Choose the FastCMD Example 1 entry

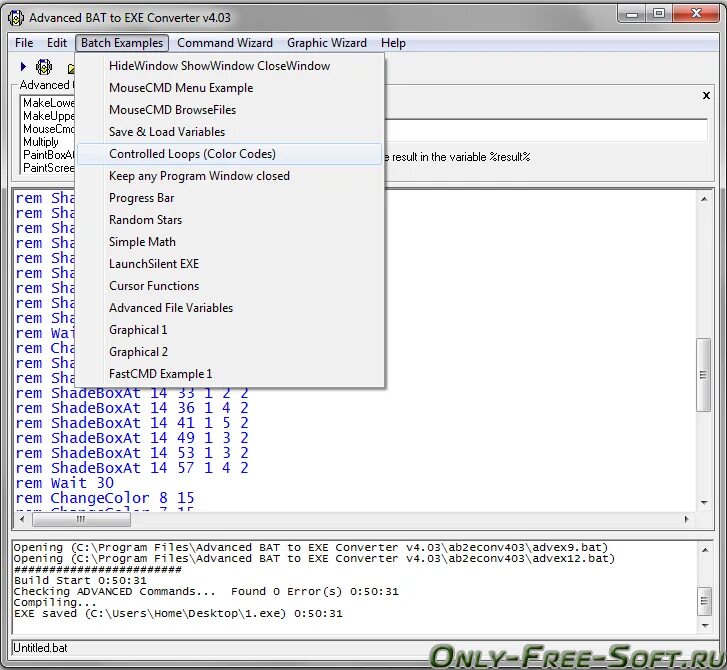230,374
